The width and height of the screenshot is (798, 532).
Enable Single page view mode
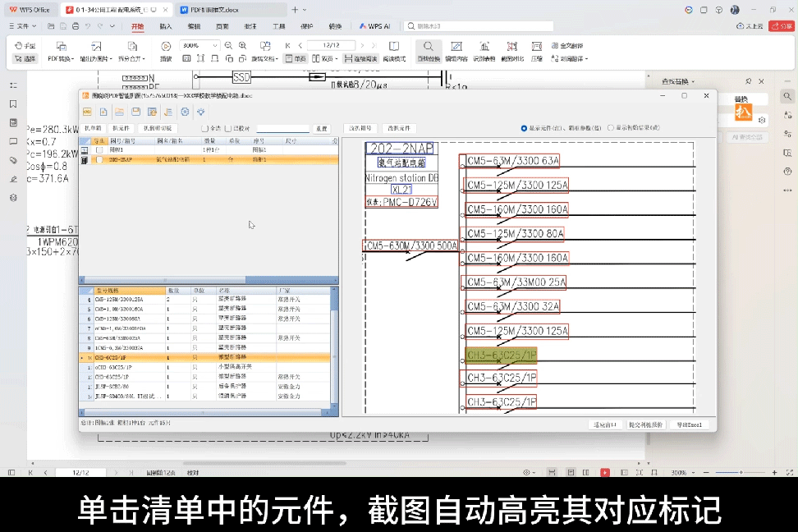(x=296, y=58)
